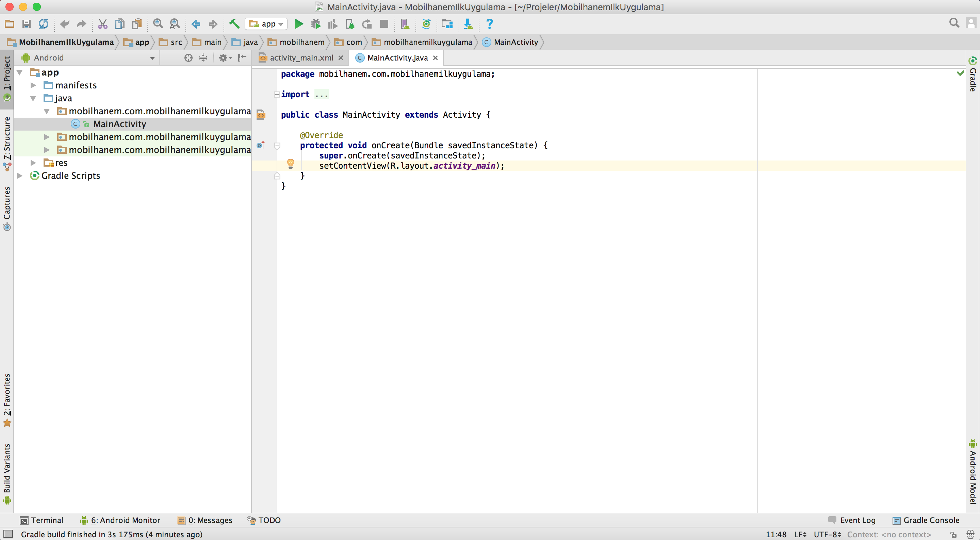Image resolution: width=980 pixels, height=540 pixels.
Task: Toggle the Build Variants side panel
Action: click(x=7, y=474)
